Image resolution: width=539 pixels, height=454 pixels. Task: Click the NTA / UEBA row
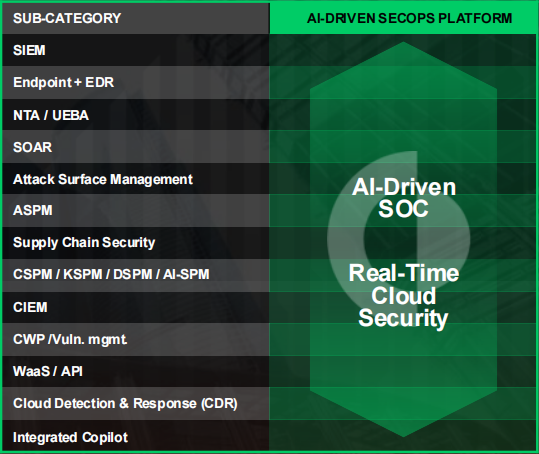136,115
